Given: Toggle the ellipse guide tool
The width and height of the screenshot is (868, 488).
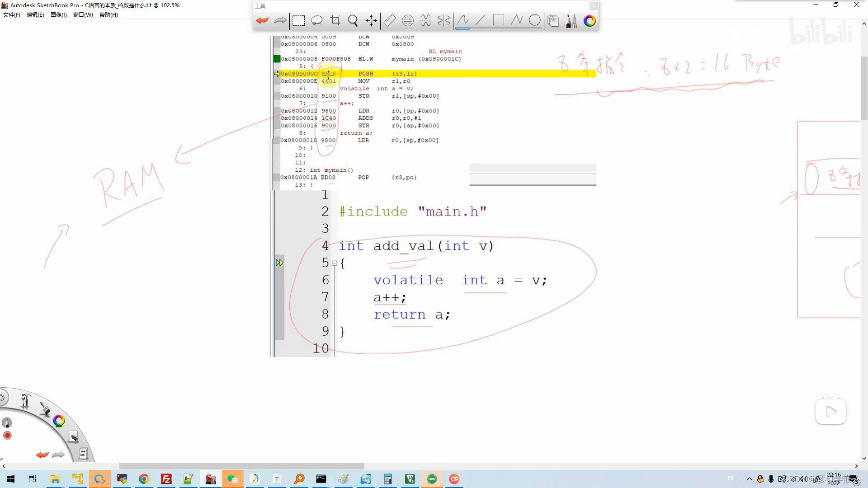Looking at the screenshot, I should coord(407,20).
